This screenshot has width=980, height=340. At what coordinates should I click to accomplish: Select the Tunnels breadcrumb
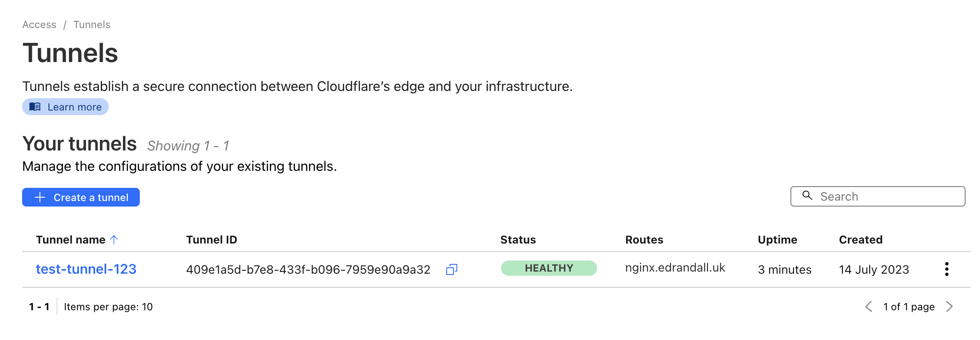[92, 25]
